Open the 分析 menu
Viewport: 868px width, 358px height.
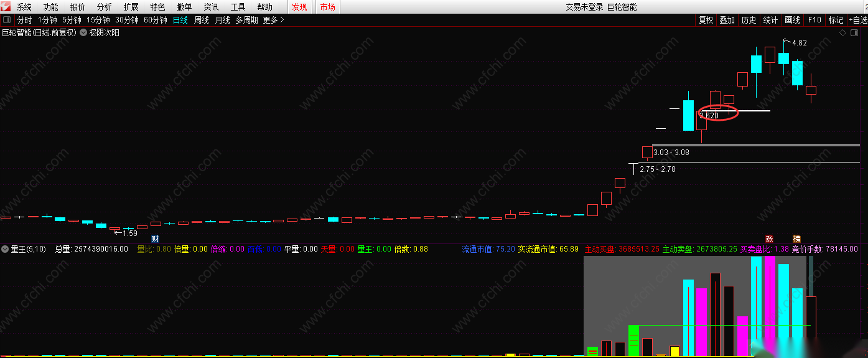click(x=105, y=7)
